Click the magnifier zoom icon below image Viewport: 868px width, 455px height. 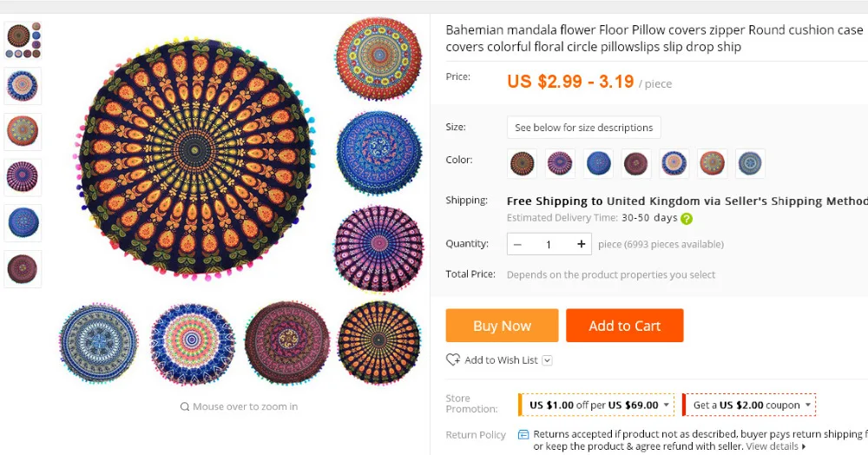click(x=185, y=406)
